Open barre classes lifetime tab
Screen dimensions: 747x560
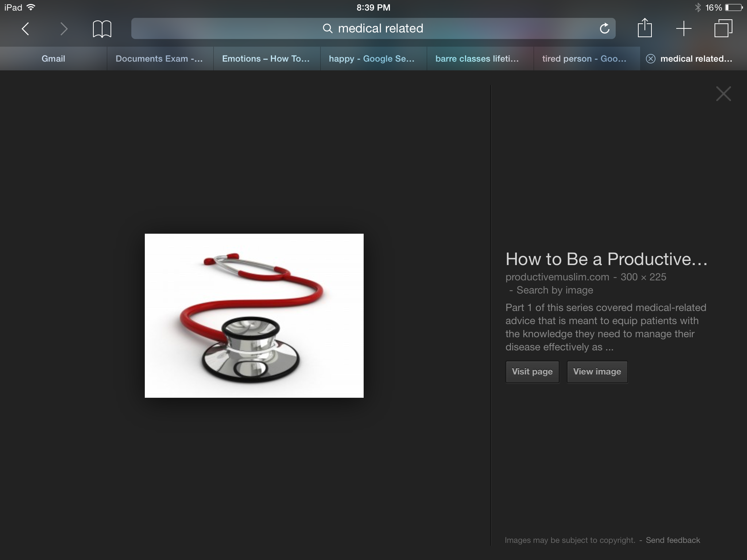(x=477, y=59)
